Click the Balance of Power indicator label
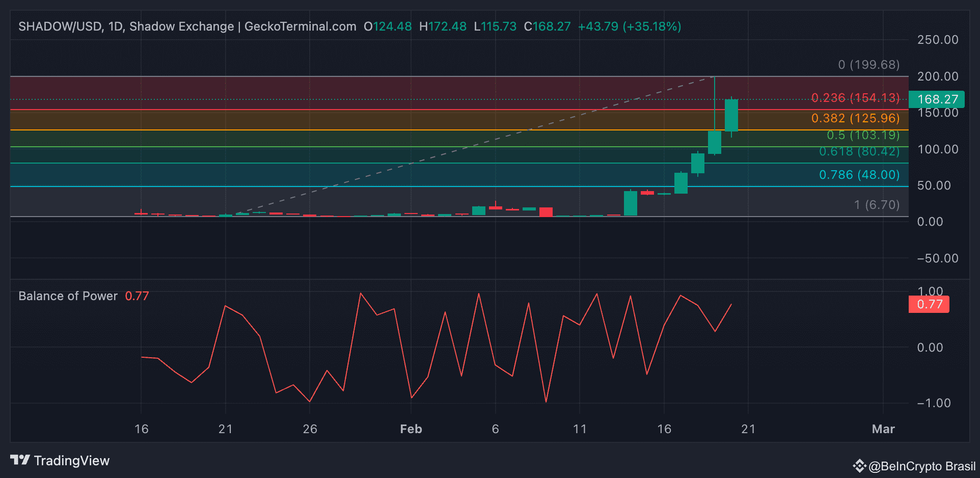Viewport: 980px width, 478px height. pyautogui.click(x=67, y=296)
